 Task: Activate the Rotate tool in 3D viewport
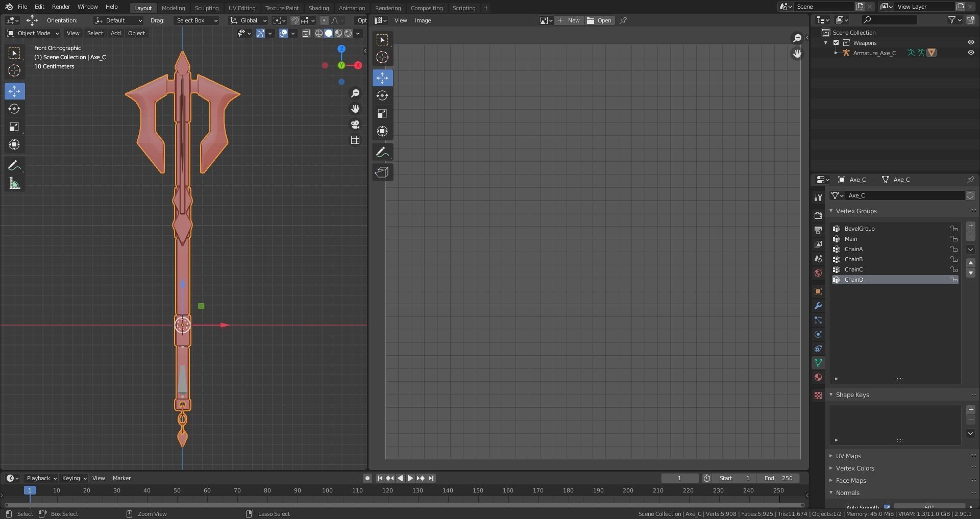point(14,109)
